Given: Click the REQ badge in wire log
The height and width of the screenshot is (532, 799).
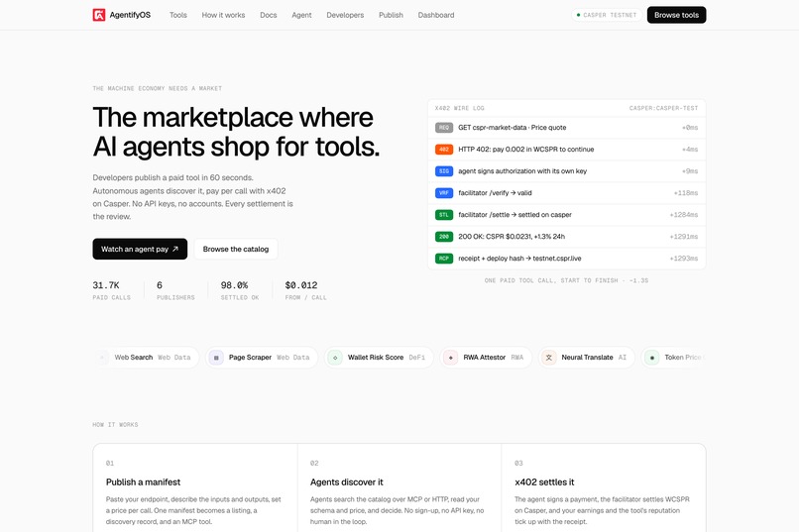Looking at the screenshot, I should (444, 128).
